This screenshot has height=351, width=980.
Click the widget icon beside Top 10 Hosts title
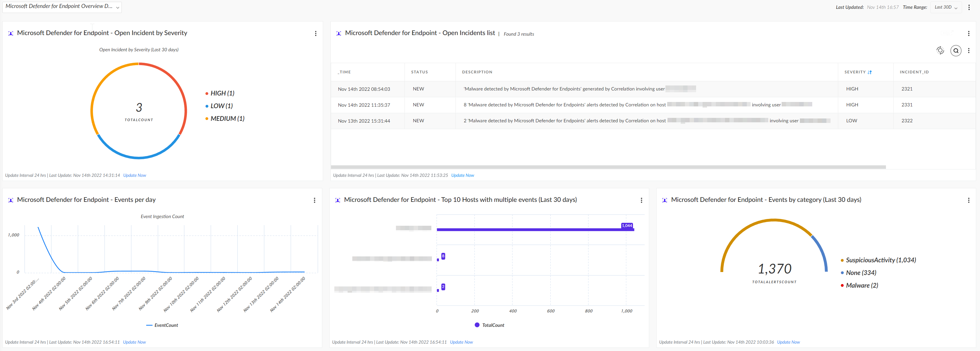coord(338,200)
